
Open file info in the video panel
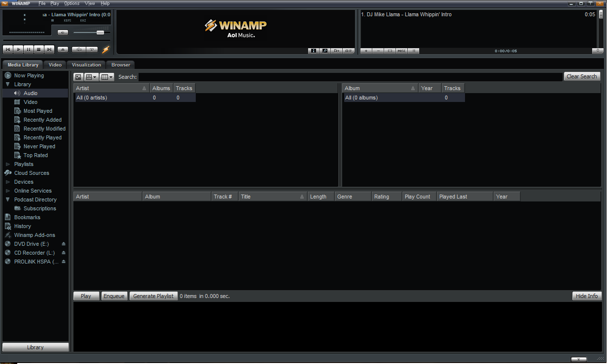click(x=314, y=51)
